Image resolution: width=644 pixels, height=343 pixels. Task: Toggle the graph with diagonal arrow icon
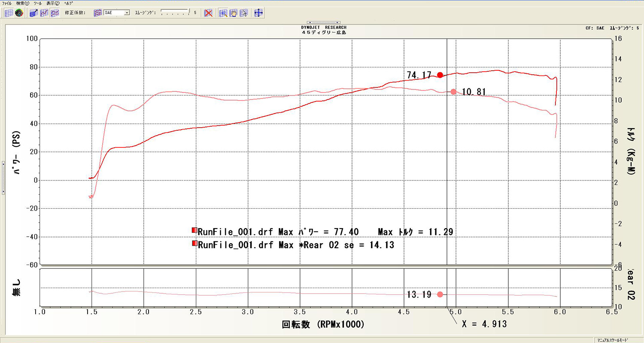pyautogui.click(x=34, y=13)
